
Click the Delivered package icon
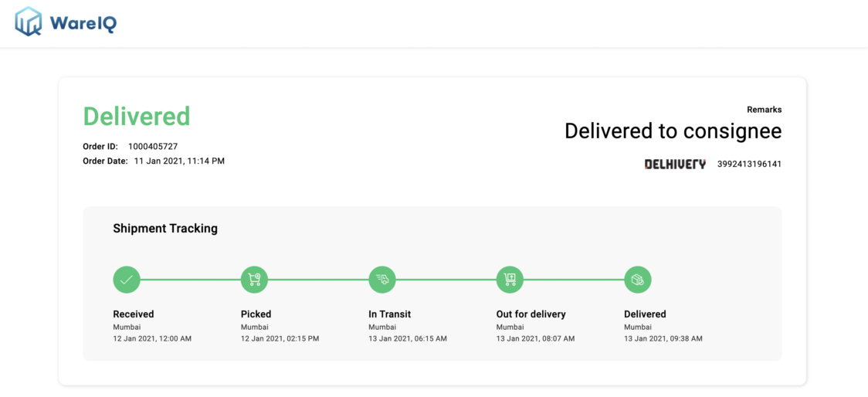[x=638, y=280]
